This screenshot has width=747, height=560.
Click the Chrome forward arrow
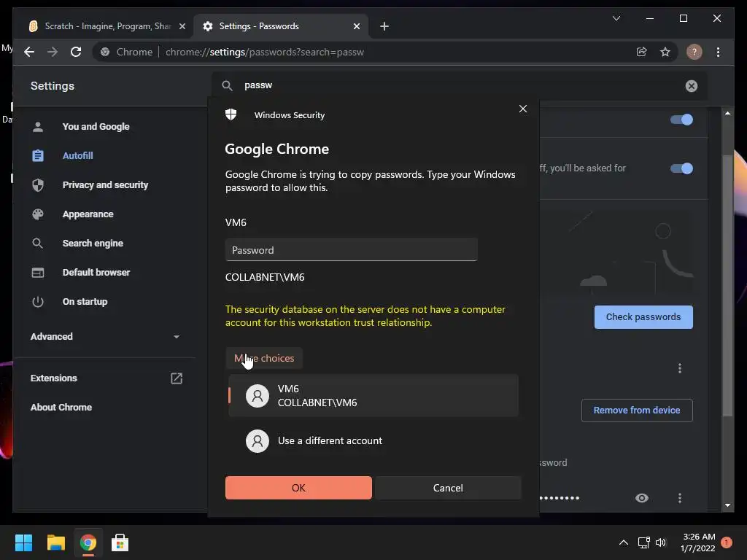(x=53, y=52)
